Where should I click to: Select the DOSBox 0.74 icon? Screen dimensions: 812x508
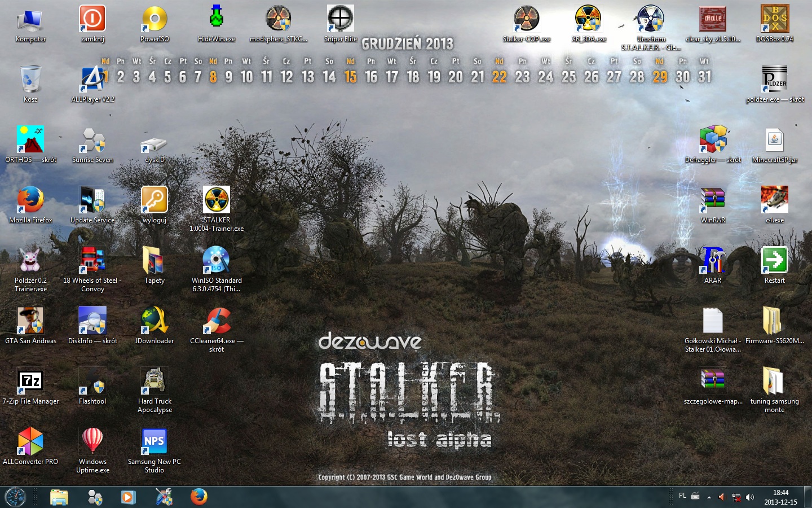pos(775,24)
